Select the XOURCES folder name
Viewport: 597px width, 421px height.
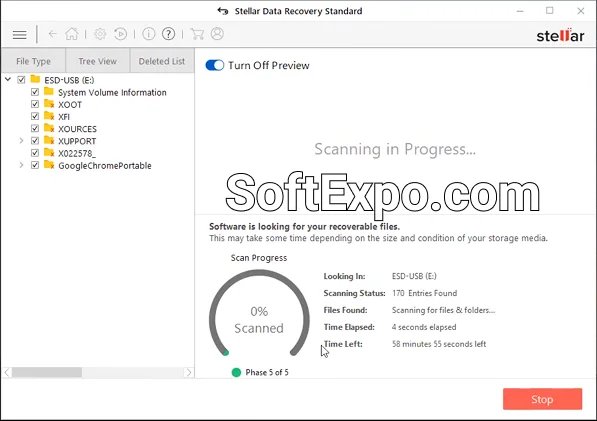77,129
